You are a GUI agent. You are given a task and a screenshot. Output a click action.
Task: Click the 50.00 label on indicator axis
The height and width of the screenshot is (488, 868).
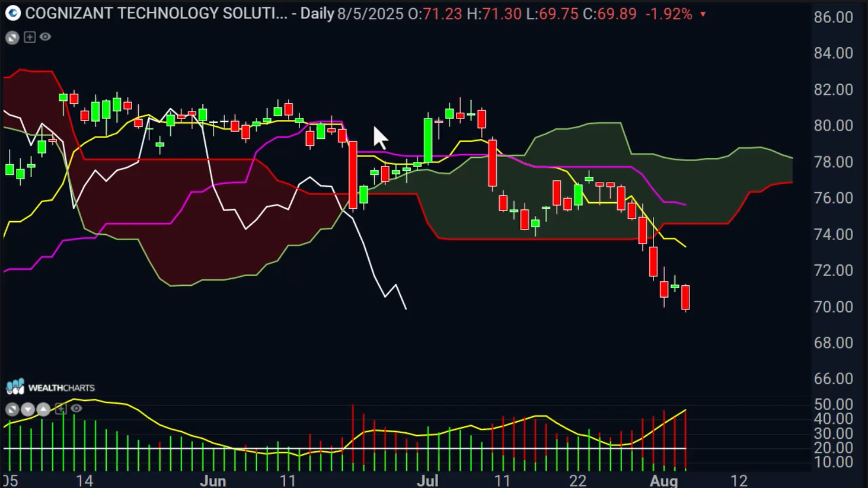[834, 404]
